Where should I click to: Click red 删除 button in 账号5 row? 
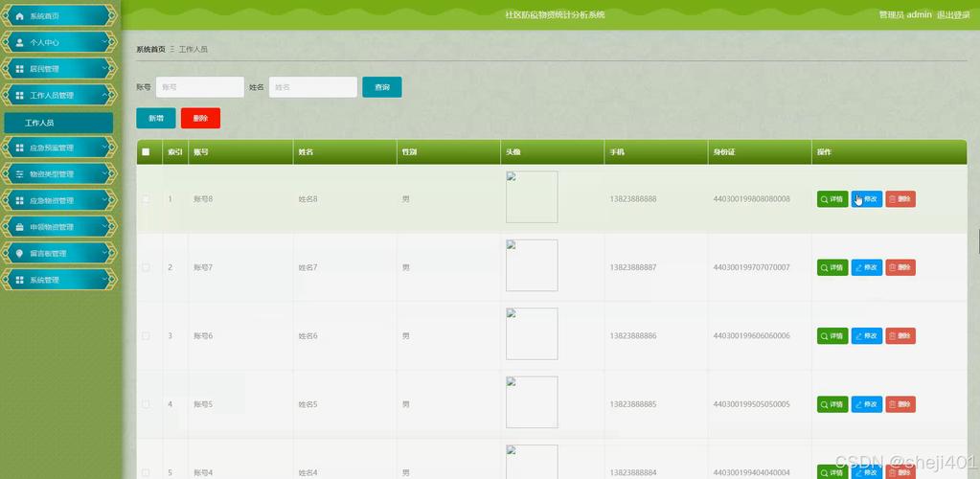[900, 404]
